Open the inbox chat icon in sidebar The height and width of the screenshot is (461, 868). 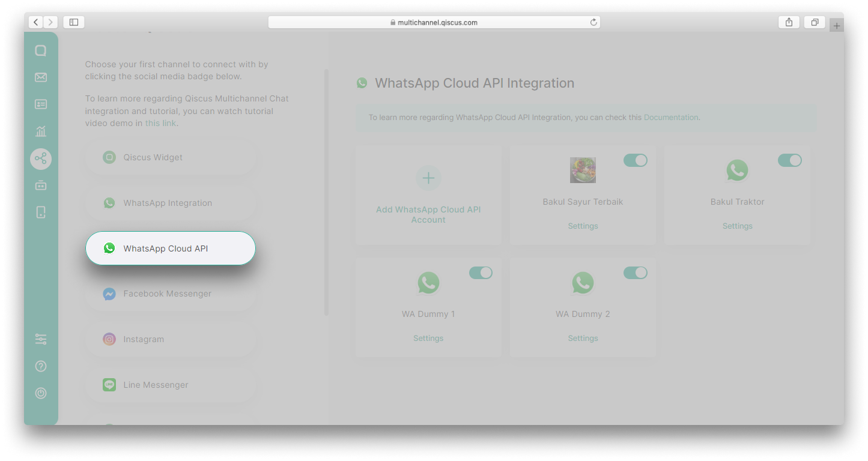click(41, 51)
